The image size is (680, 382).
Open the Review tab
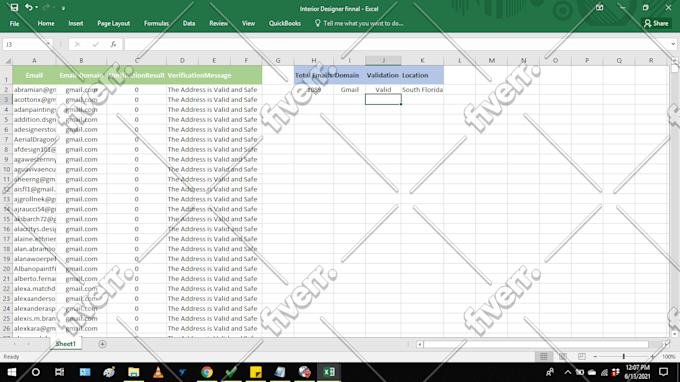click(x=219, y=23)
